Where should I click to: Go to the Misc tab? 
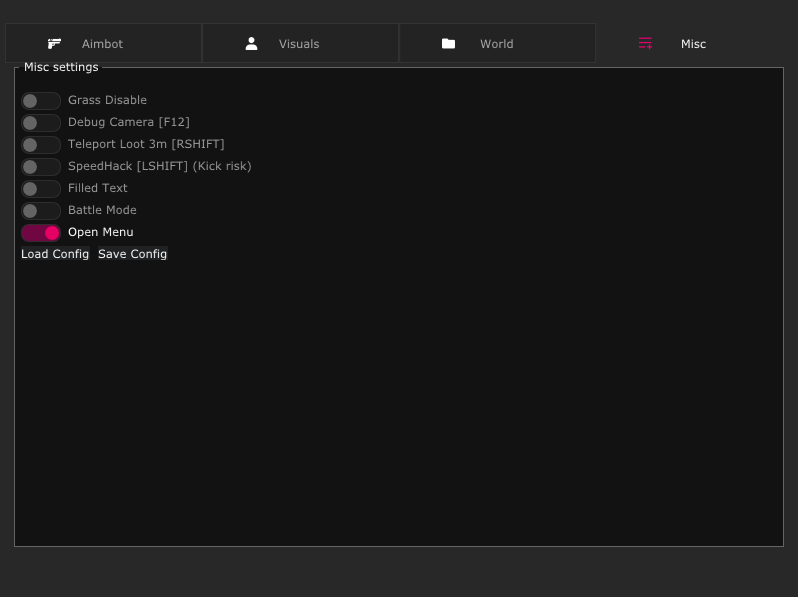[694, 43]
